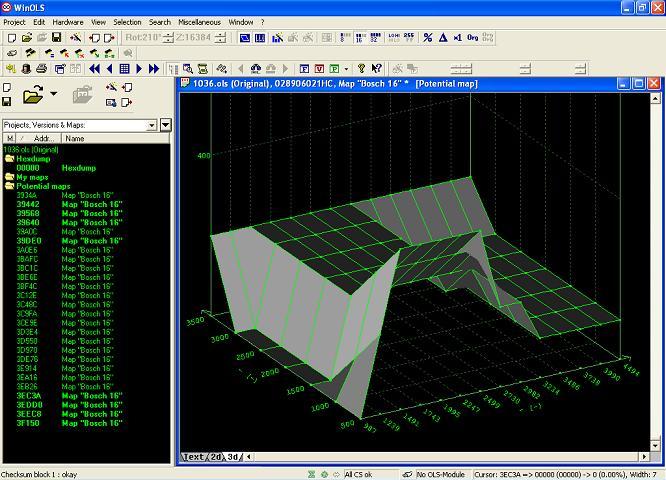Screen dimensions: 666x480
Task: Toggle the 16-bit display mode
Action: coord(361,37)
